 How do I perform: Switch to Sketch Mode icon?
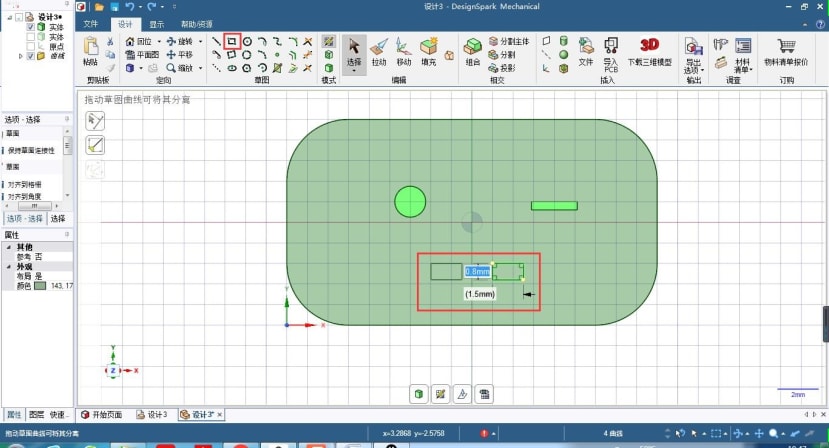pyautogui.click(x=328, y=41)
